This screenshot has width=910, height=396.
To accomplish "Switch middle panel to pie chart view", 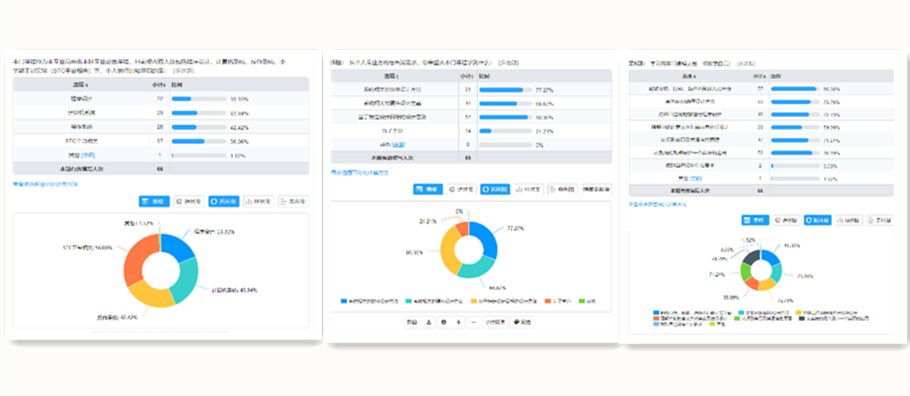I will point(462,189).
